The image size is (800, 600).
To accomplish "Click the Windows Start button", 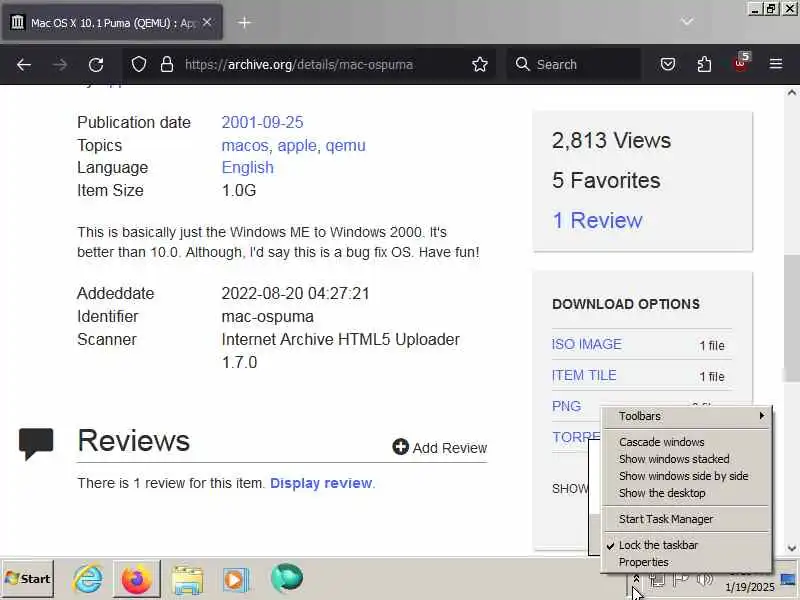I will [x=28, y=579].
